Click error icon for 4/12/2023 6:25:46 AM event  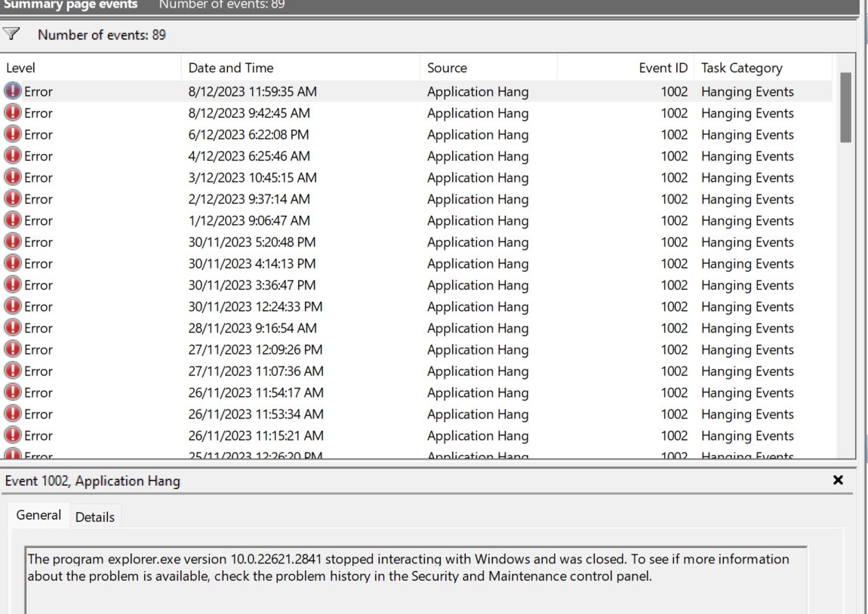[12, 155]
